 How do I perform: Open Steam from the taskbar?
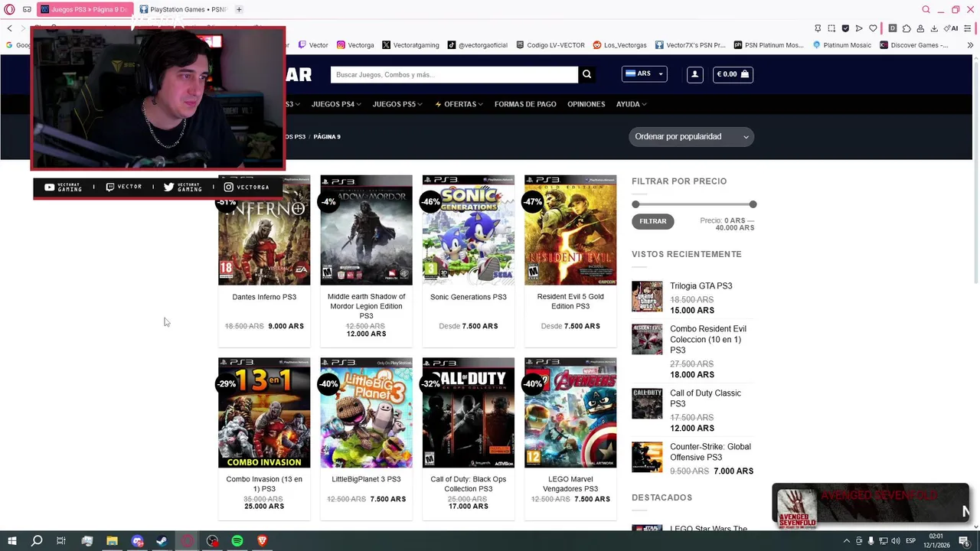[x=162, y=541]
